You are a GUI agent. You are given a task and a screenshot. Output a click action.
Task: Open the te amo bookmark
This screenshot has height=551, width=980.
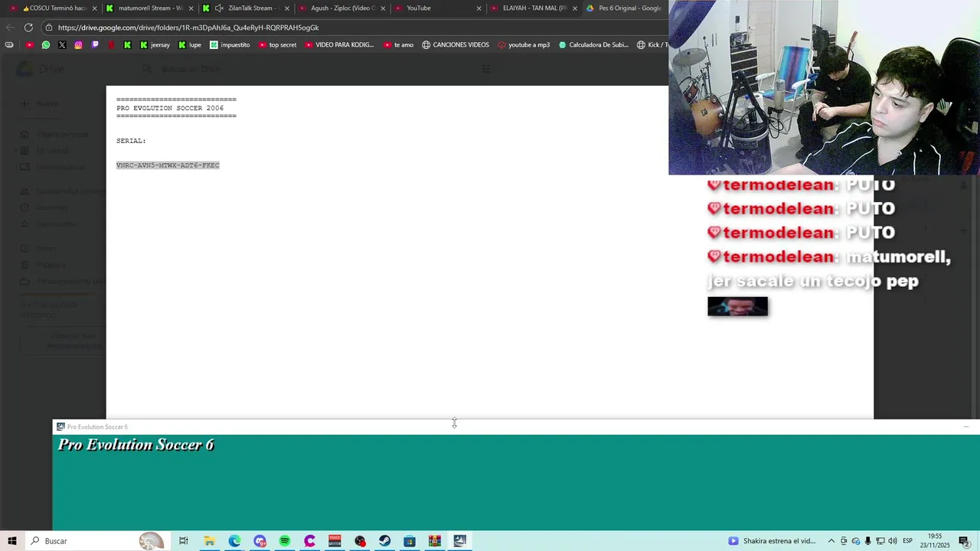[x=398, y=45]
